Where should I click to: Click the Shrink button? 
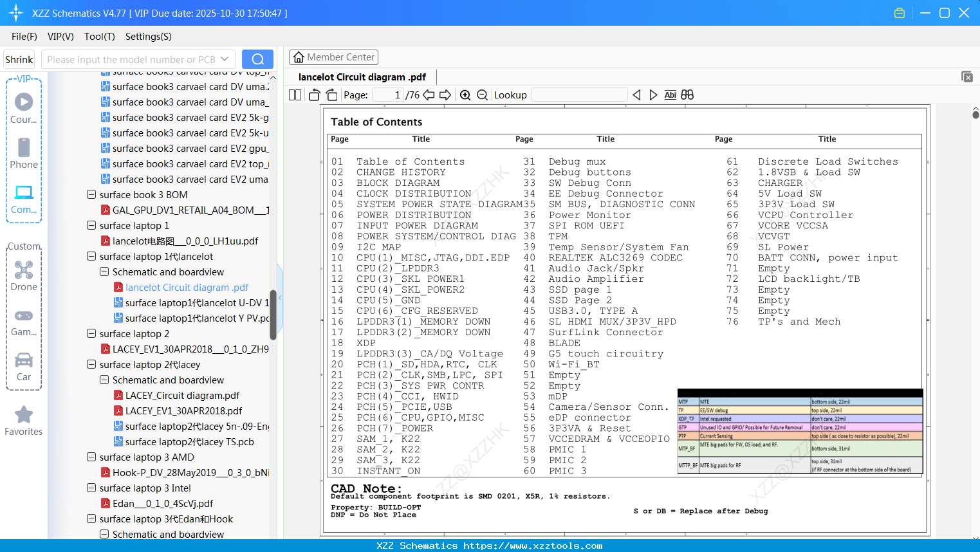click(19, 59)
